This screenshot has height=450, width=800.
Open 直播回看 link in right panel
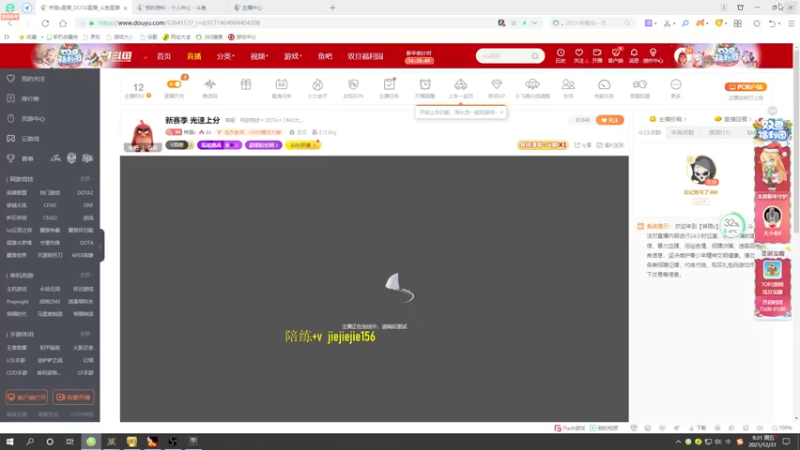[734, 119]
